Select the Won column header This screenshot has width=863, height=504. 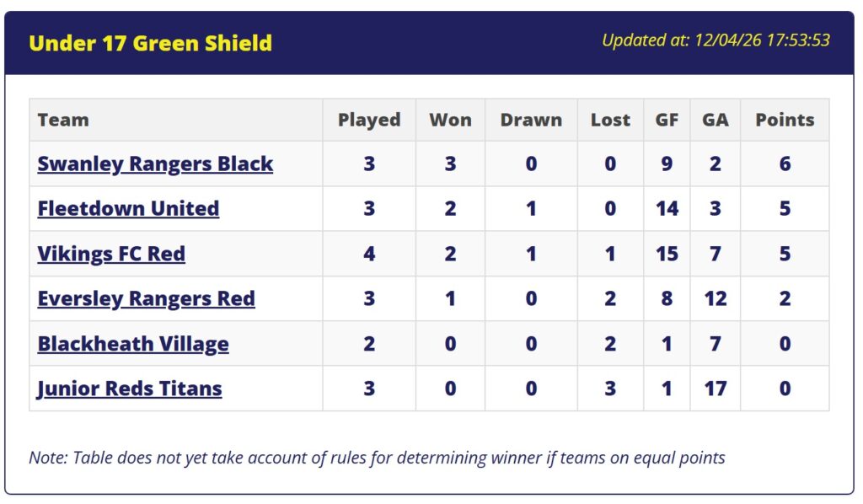point(450,120)
